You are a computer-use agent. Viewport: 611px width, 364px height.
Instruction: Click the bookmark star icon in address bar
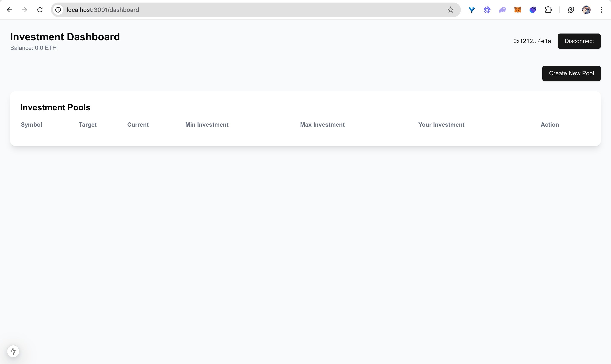451,10
